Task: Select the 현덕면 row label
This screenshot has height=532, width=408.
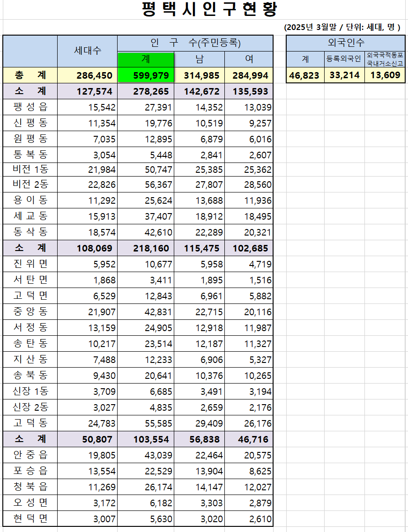Action: click(30, 519)
